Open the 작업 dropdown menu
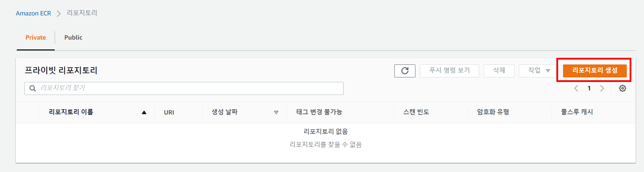 coord(539,71)
